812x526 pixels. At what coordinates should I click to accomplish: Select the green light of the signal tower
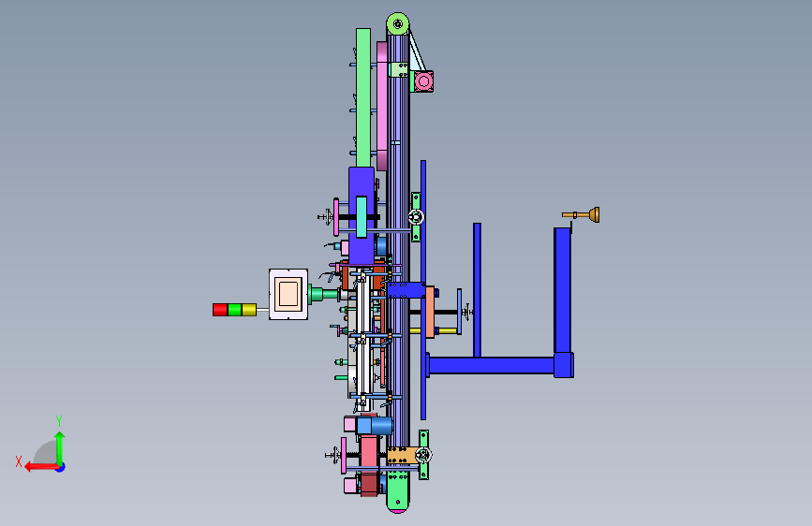click(234, 310)
